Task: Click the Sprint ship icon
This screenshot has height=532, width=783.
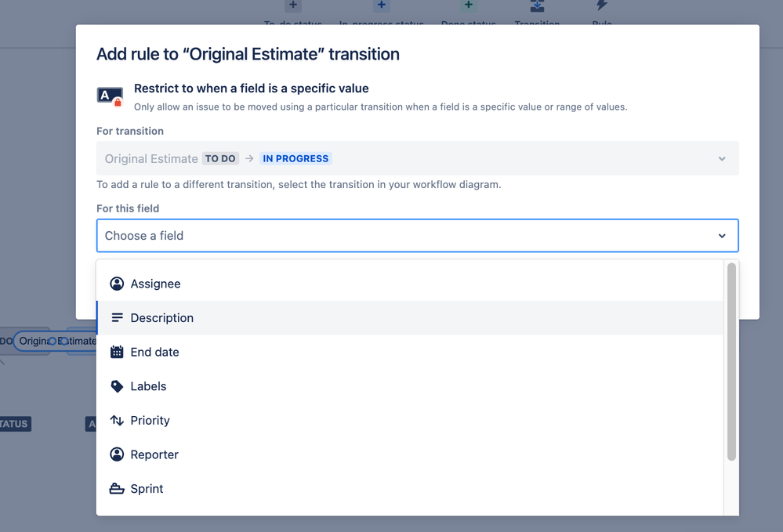Action: (x=117, y=489)
